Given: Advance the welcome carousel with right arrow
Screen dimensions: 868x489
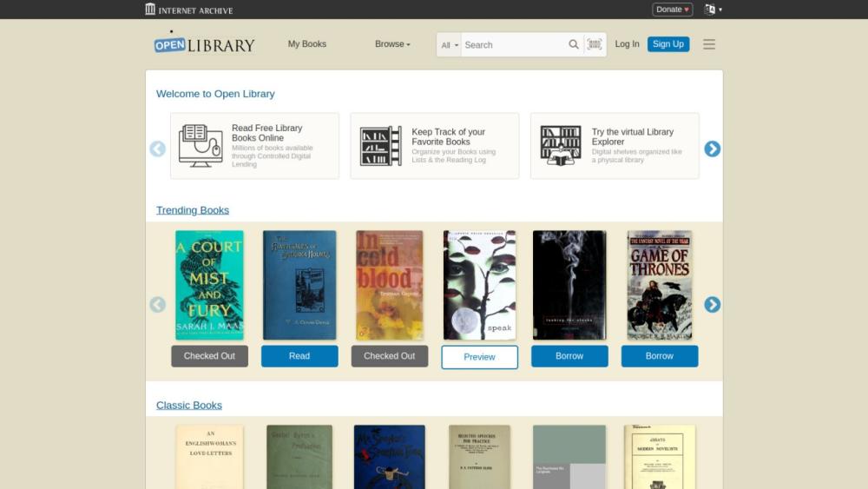Looking at the screenshot, I should tap(712, 149).
